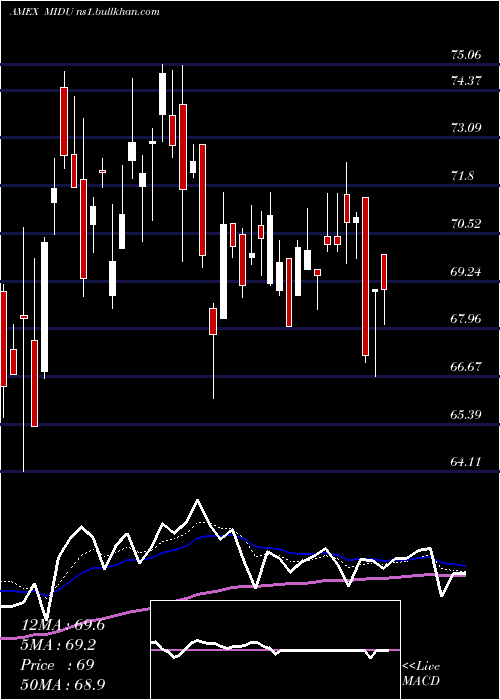The image size is (500, 700).
Task: Select the 70.52 price level label
Action: [x=466, y=223]
